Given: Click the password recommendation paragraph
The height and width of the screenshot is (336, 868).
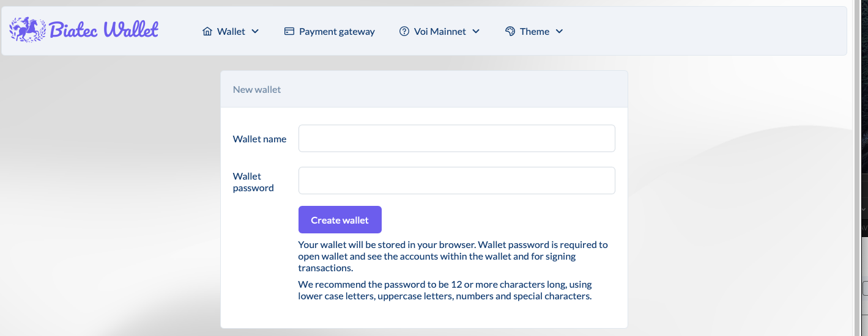Looking at the screenshot, I should coord(445,291).
